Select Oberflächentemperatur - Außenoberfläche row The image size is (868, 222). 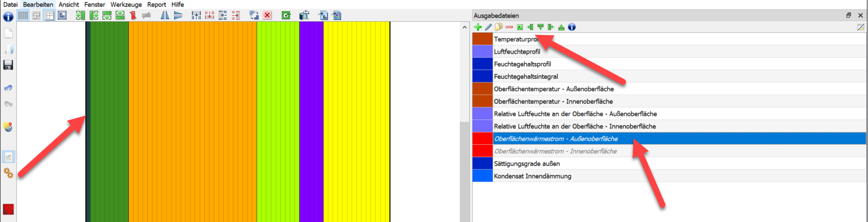click(x=669, y=89)
